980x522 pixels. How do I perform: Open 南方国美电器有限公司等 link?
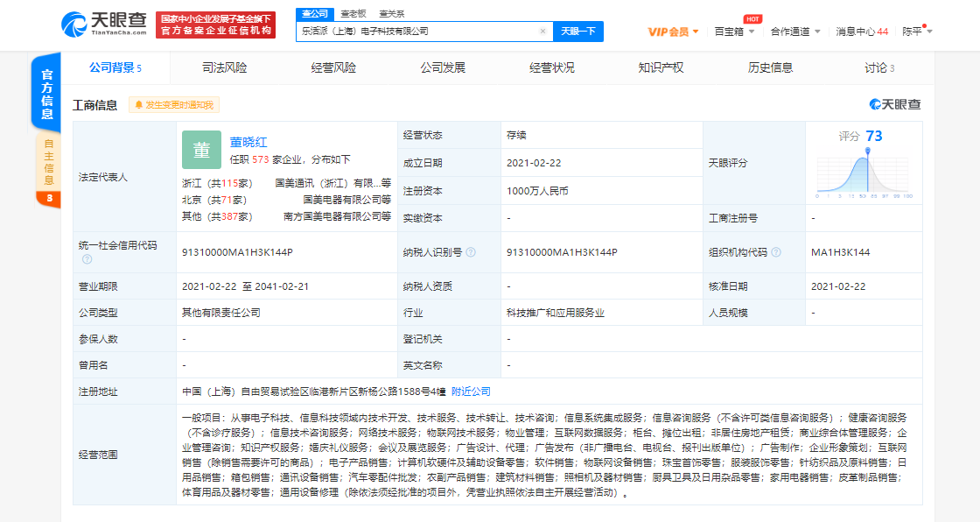point(338,216)
